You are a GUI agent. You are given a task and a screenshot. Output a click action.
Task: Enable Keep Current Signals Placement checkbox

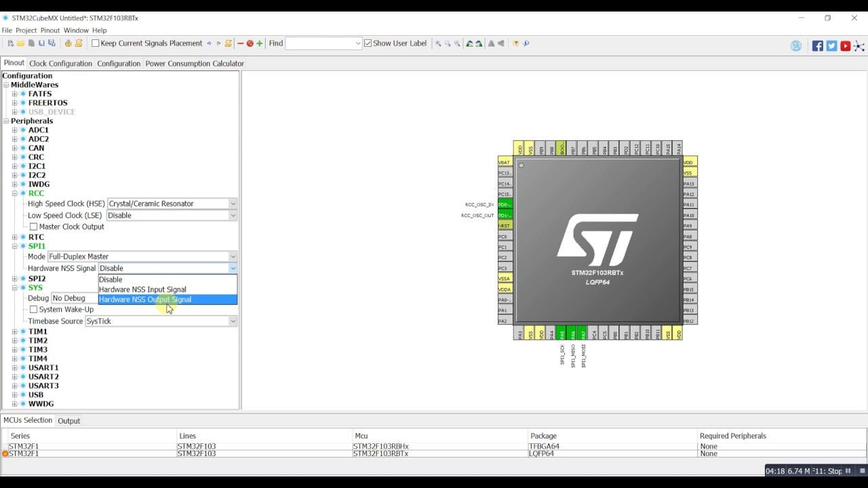coord(96,43)
